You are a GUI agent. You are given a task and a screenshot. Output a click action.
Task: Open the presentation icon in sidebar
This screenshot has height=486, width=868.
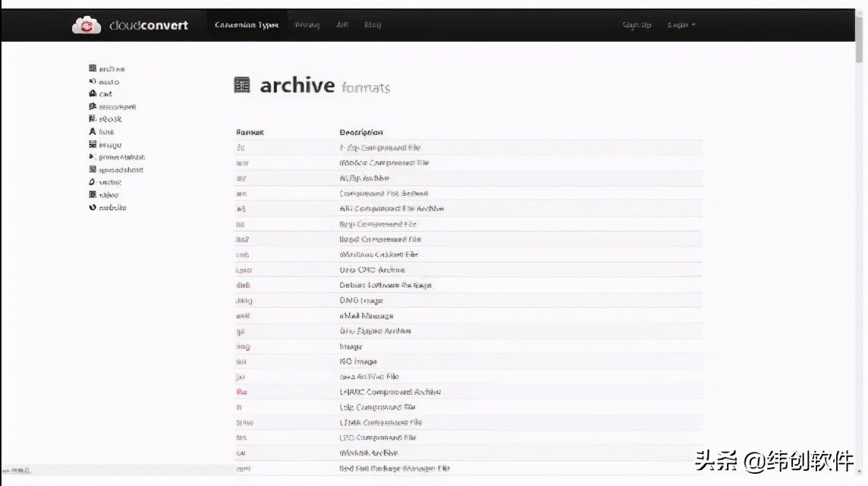point(93,157)
